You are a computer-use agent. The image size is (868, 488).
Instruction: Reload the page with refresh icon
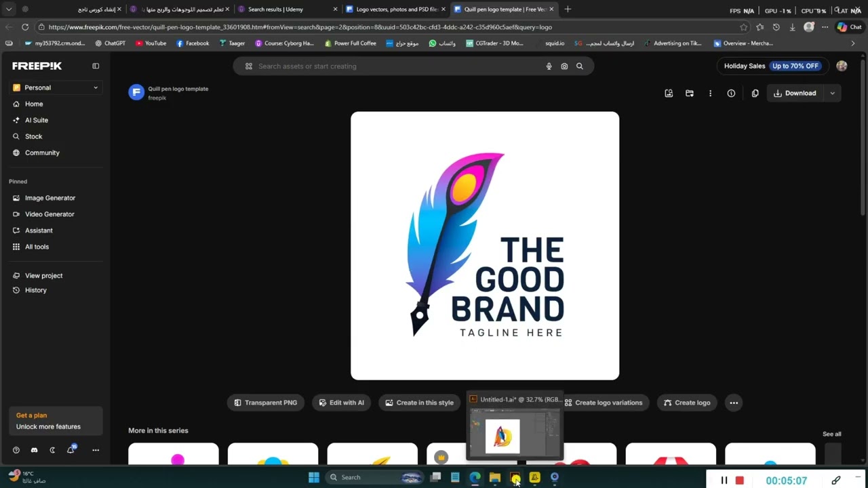[25, 27]
